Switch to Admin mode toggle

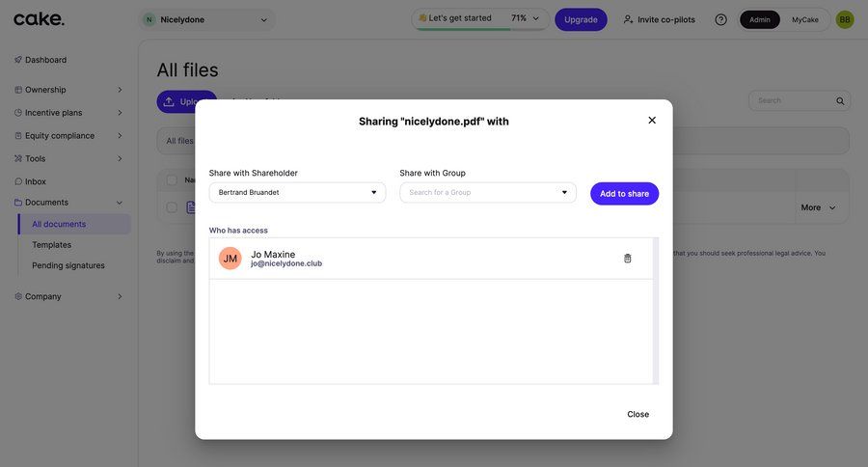(x=760, y=19)
